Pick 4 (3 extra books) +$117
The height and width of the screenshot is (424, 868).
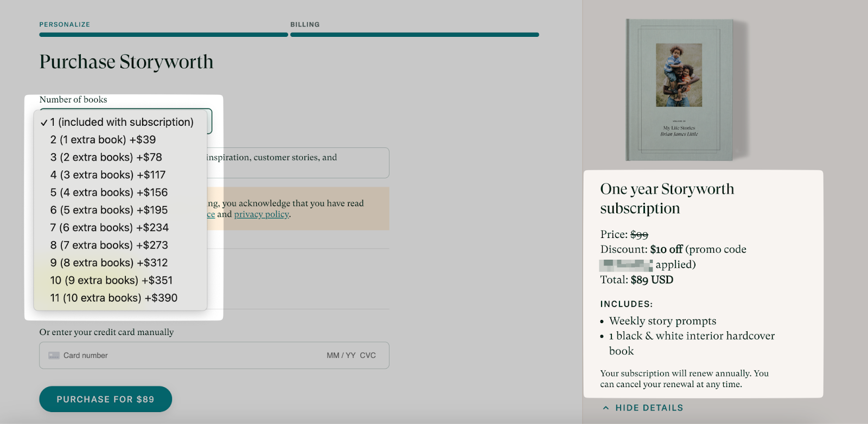tap(108, 175)
